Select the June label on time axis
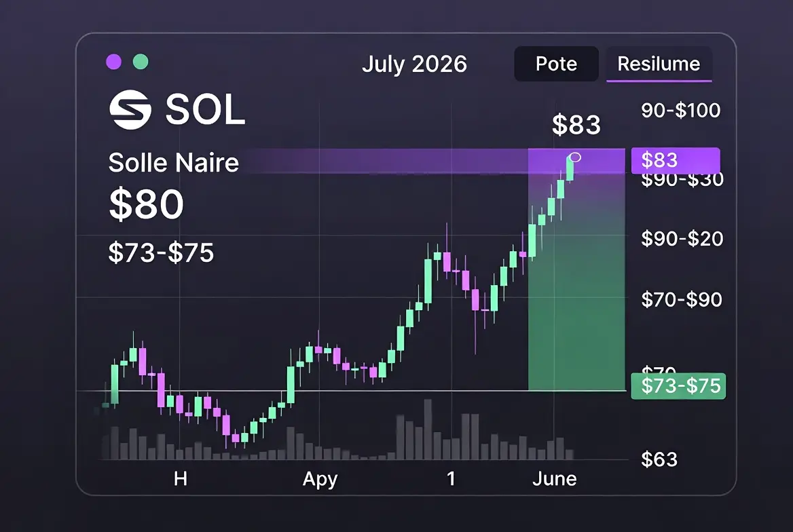Viewport: 793px width, 532px height. click(x=554, y=478)
